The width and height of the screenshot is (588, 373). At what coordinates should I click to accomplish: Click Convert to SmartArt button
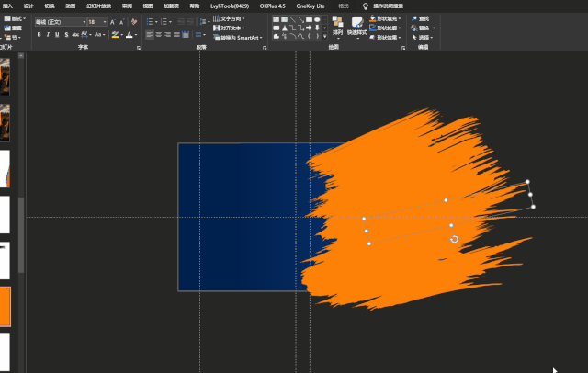coord(238,38)
